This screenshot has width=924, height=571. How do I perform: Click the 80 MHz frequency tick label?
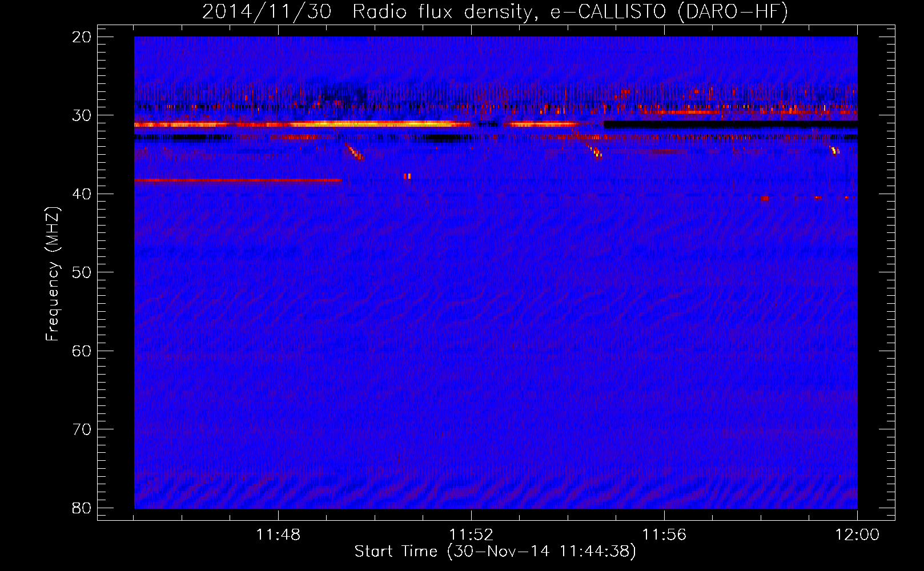pos(82,508)
